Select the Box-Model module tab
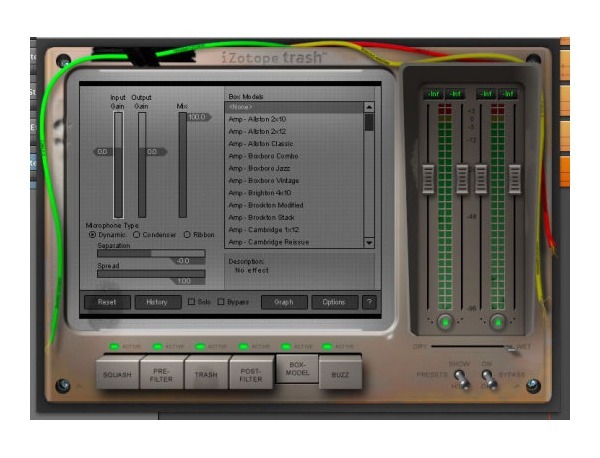The width and height of the screenshot is (600, 458). click(x=297, y=368)
